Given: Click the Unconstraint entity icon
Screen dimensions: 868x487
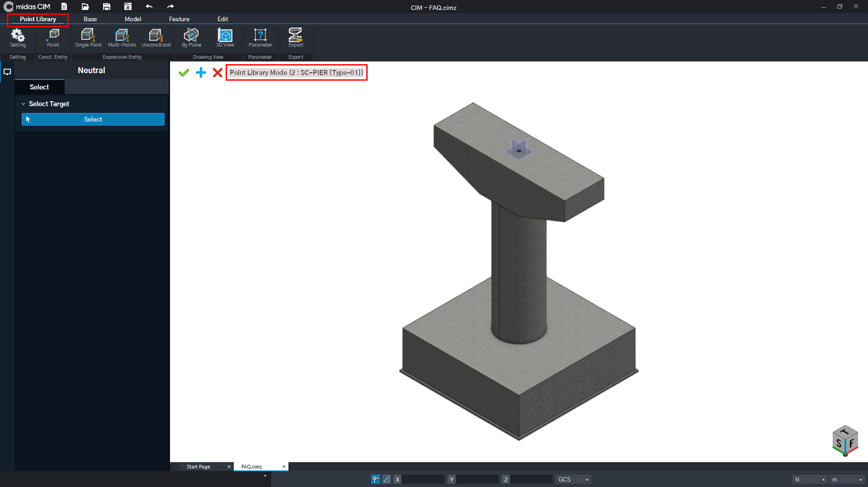Looking at the screenshot, I should 156,37.
